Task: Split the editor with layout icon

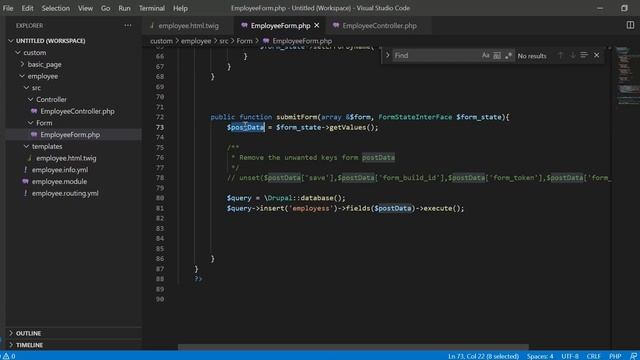Action: coord(630,25)
